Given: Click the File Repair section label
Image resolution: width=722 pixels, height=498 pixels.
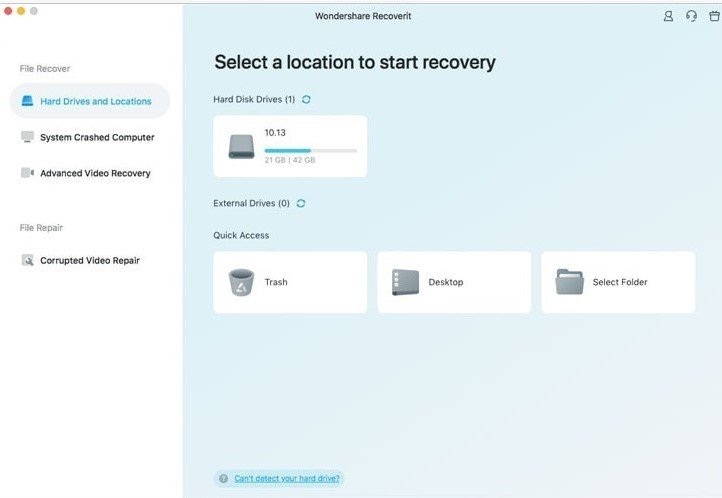Looking at the screenshot, I should [41, 228].
